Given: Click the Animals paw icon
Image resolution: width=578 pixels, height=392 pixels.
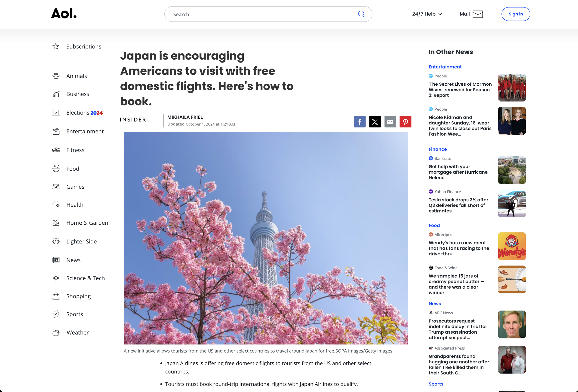Looking at the screenshot, I should click(56, 76).
